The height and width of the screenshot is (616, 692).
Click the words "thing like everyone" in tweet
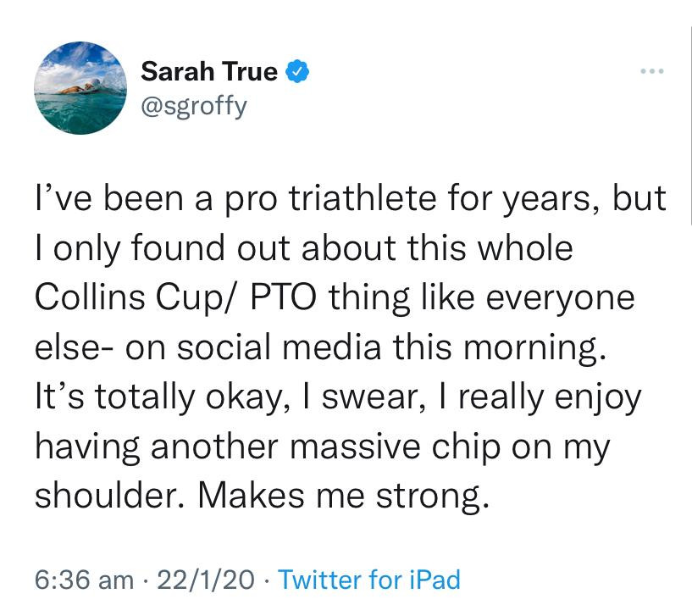pos(481,298)
